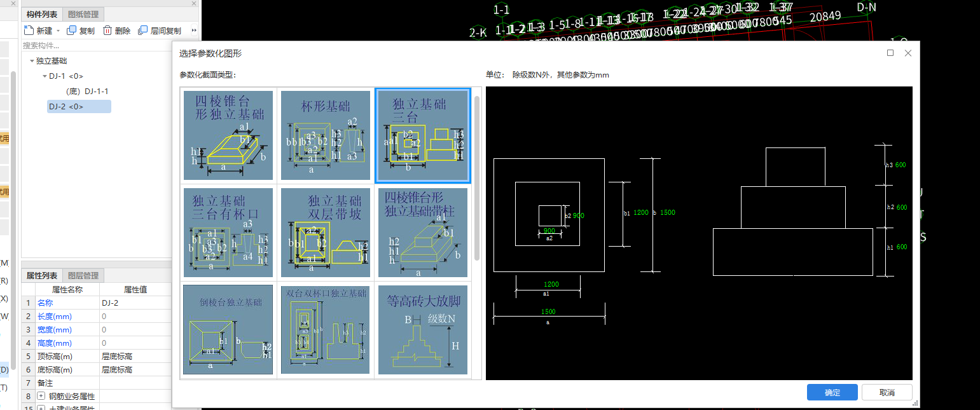Switch to the 构件列表 tab

42,15
